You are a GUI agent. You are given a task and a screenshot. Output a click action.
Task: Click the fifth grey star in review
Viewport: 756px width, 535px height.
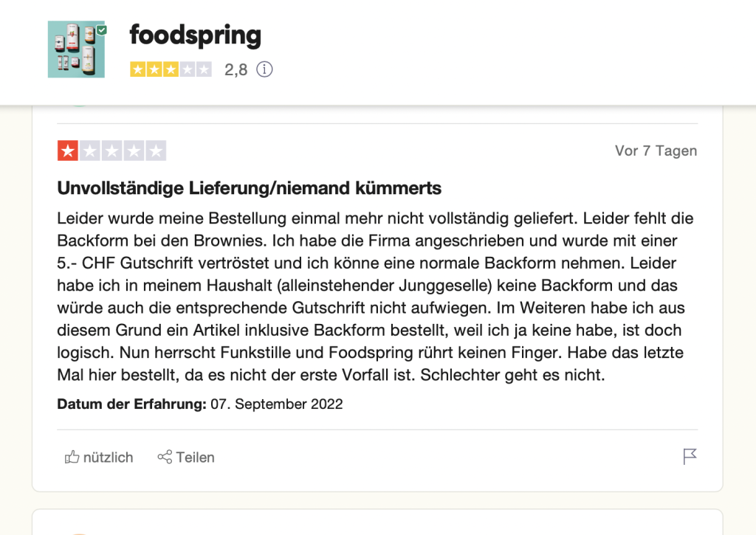156,151
